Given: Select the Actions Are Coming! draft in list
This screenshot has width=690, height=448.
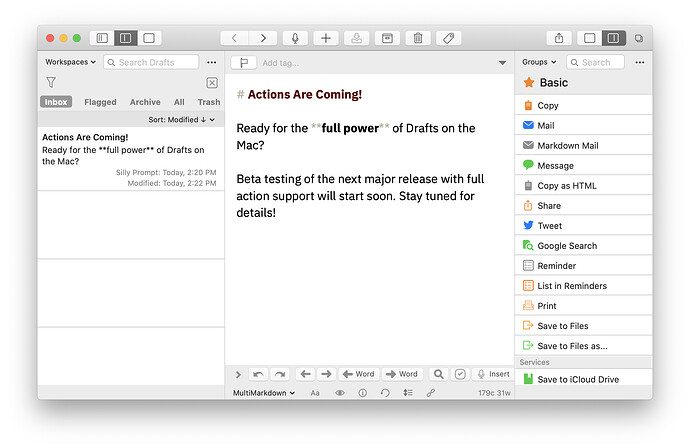Looking at the screenshot, I should click(x=131, y=159).
